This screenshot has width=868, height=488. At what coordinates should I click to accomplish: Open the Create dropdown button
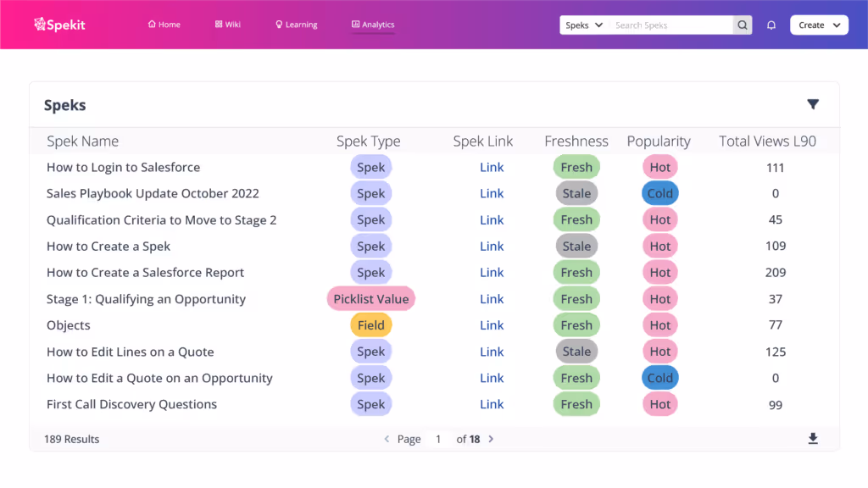[819, 25]
